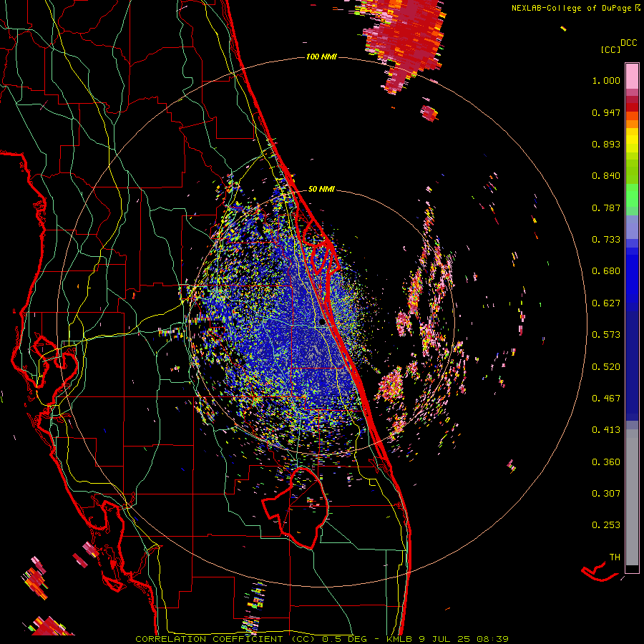
Task: Click the CORRELATION COEFFICIENT (CC) footer text
Action: [225, 639]
